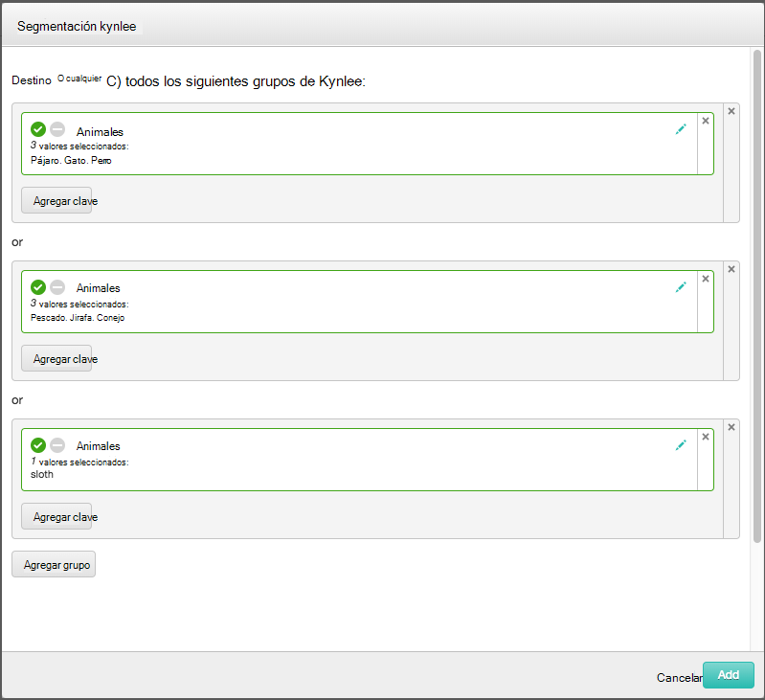The height and width of the screenshot is (700, 765).
Task: Set exclude (grey minus) for sloth key
Action: [57, 445]
